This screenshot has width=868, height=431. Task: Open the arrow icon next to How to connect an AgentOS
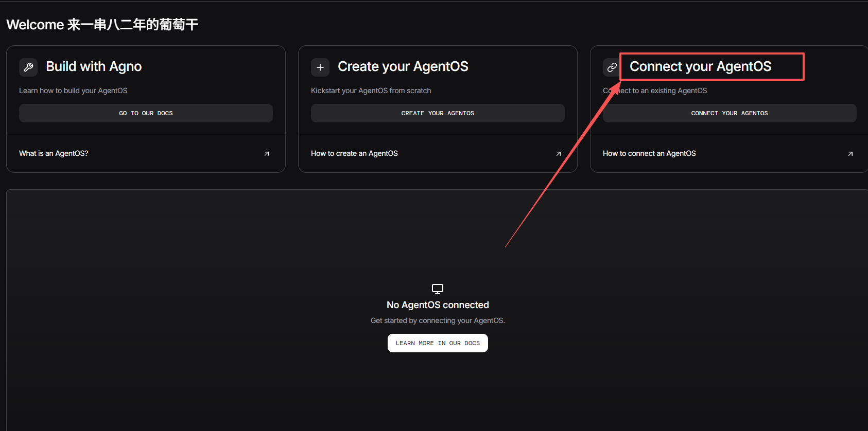[x=850, y=154]
